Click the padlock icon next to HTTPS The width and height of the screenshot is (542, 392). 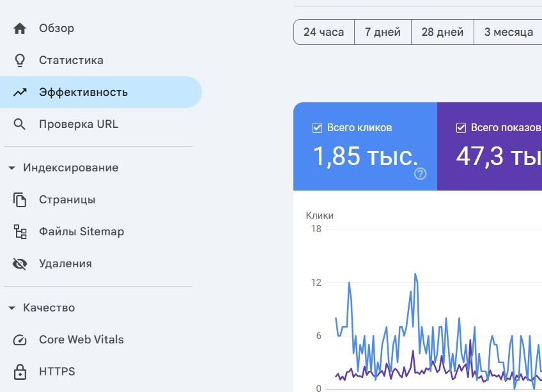point(20,372)
